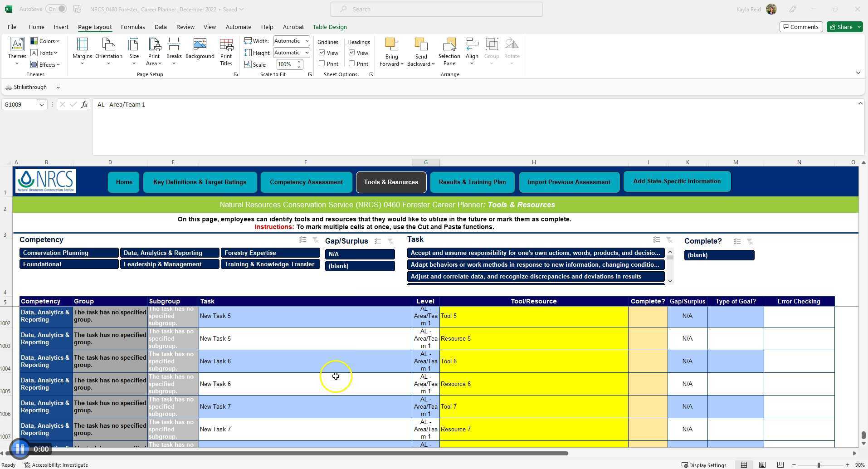Open the Name Box dropdown
The image size is (868, 469).
coord(41,104)
